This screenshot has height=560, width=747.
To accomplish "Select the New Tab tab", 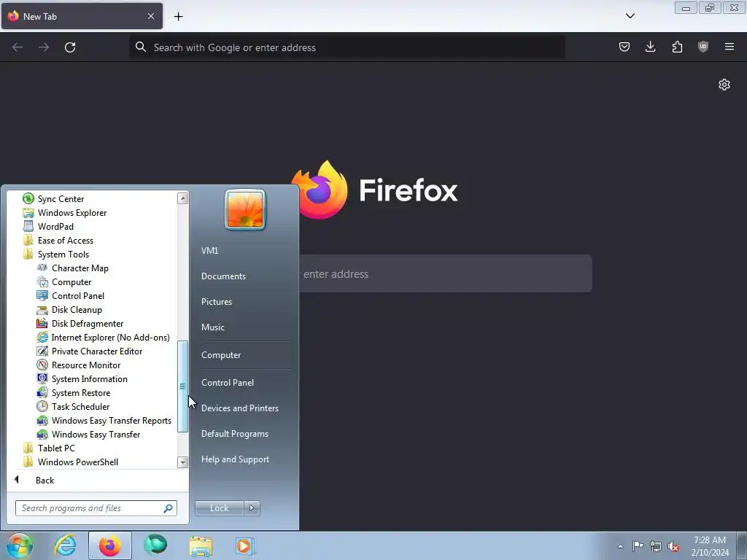I will tap(82, 16).
